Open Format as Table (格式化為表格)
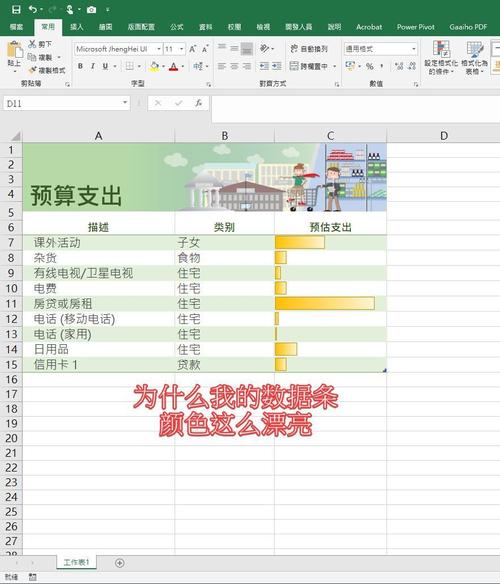The image size is (500, 584). click(x=474, y=57)
